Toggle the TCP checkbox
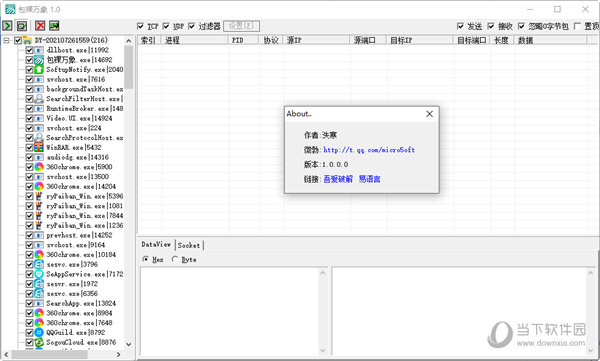This screenshot has width=600, height=361. [x=140, y=26]
